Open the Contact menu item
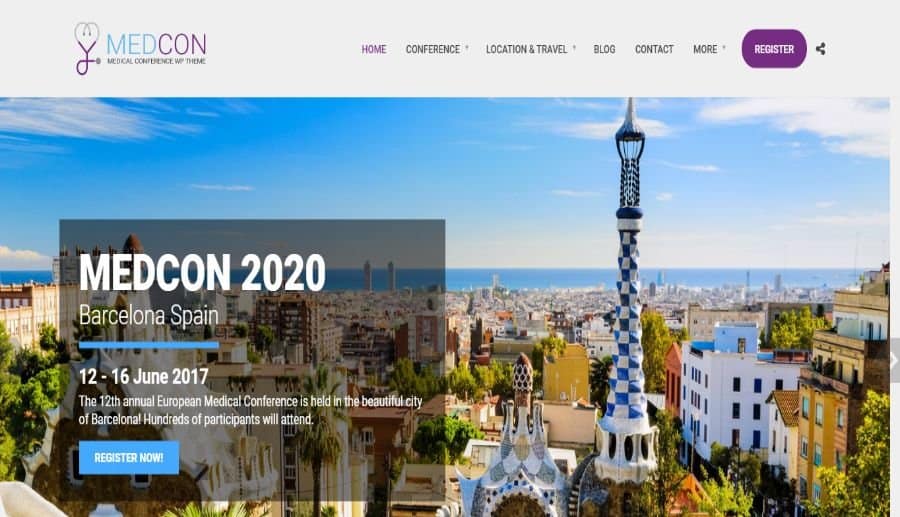The image size is (900, 517). 654,49
